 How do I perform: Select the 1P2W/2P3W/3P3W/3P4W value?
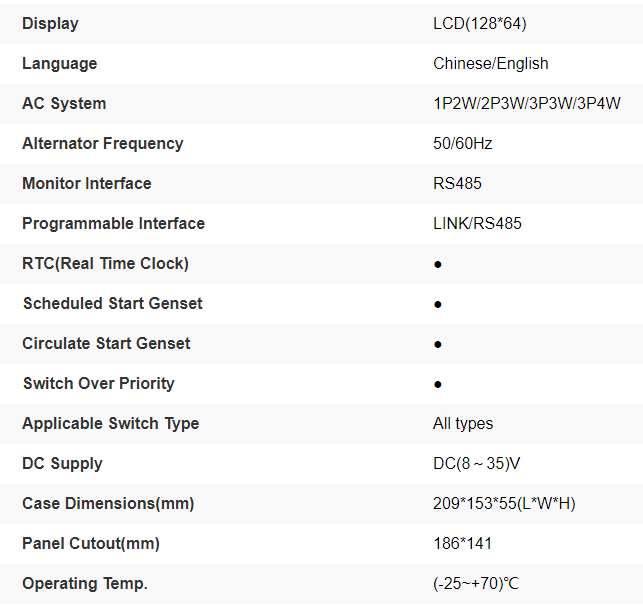[527, 103]
